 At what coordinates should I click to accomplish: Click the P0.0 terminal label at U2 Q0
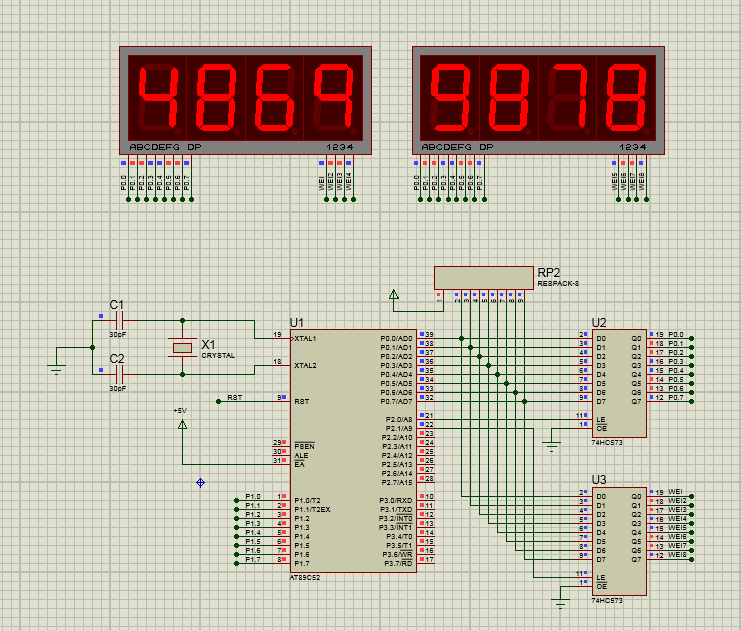676,335
